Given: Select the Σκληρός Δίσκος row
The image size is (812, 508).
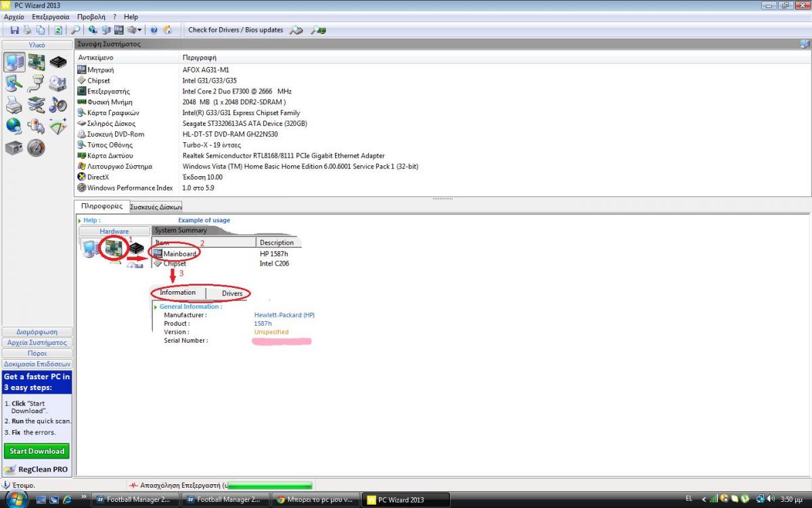Looking at the screenshot, I should 443,124.
